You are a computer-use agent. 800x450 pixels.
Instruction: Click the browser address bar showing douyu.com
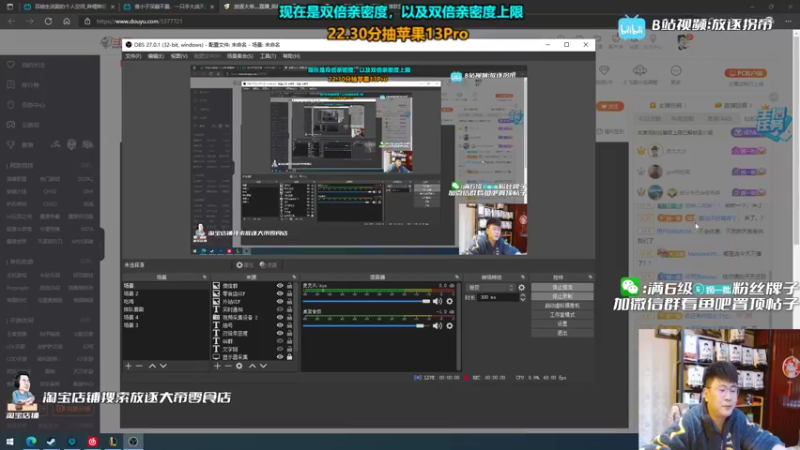[x=139, y=21]
